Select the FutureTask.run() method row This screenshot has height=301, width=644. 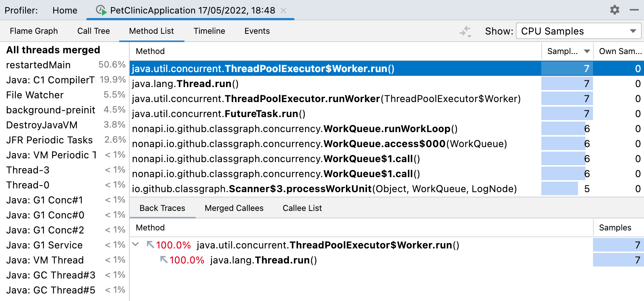[387, 114]
